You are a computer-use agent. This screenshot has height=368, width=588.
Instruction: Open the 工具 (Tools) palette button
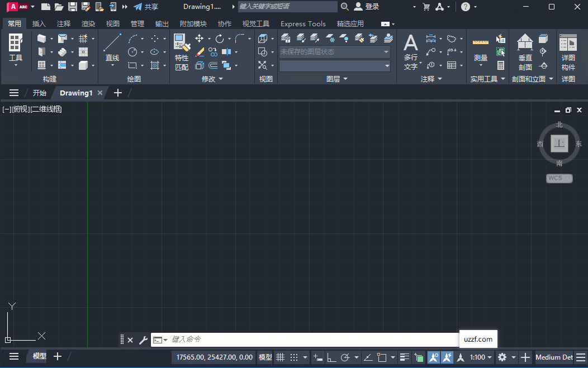click(x=16, y=50)
